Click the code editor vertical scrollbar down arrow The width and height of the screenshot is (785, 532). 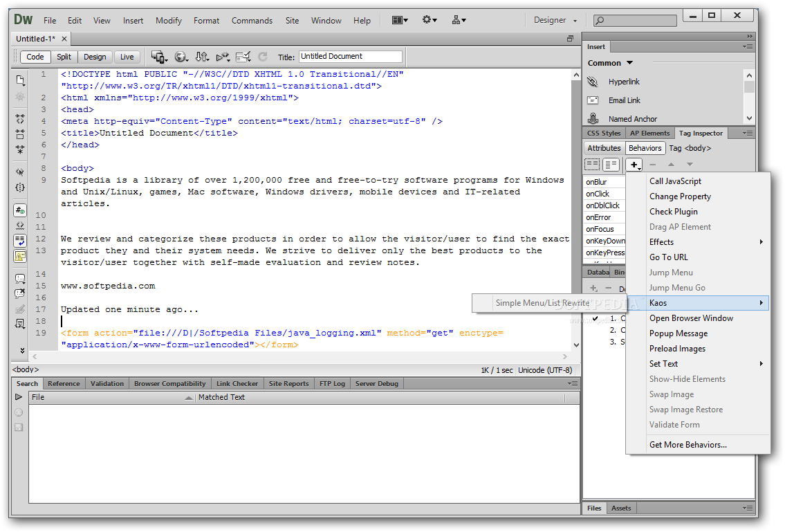pos(576,345)
